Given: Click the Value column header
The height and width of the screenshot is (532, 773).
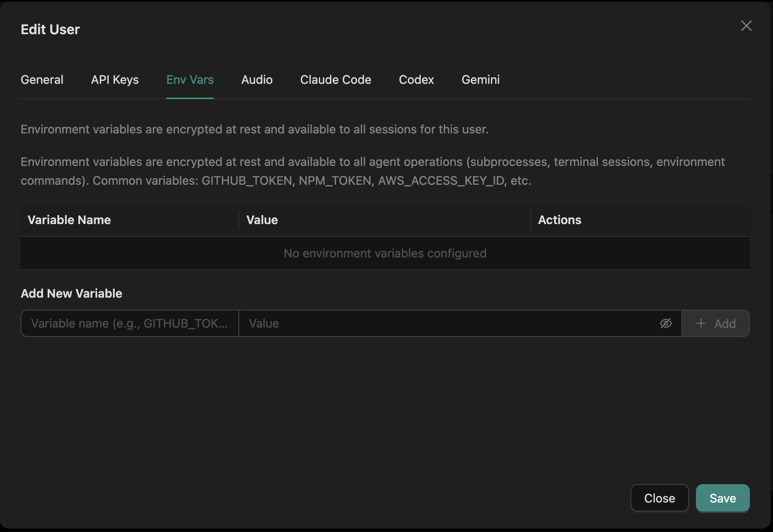Looking at the screenshot, I should pos(262,219).
